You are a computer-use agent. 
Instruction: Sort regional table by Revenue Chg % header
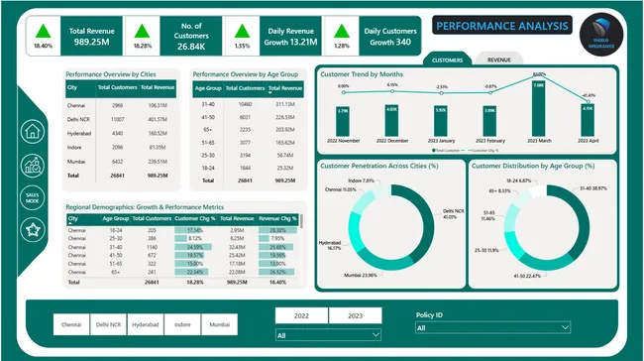277,218
